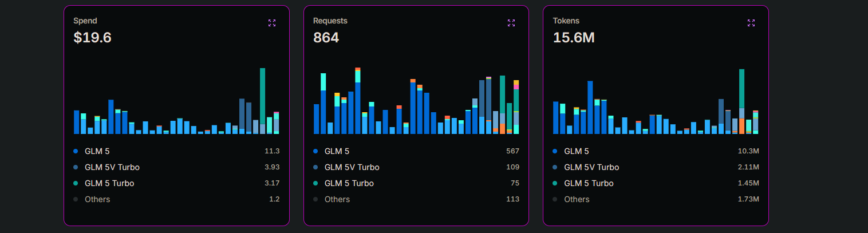Expand the Requests chart to fullscreen

(511, 23)
